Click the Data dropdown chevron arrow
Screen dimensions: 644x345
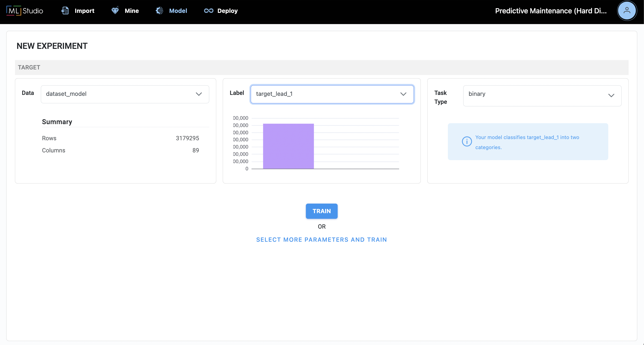(x=199, y=94)
